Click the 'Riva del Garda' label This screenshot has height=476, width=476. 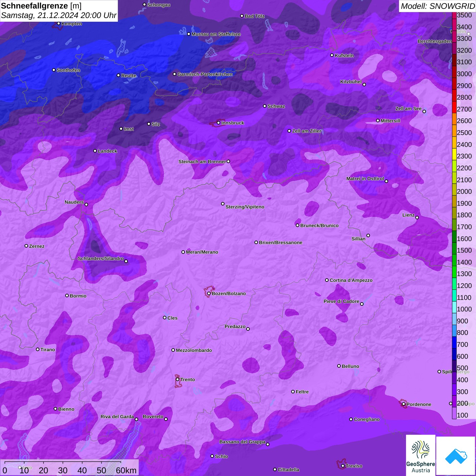coord(117,417)
